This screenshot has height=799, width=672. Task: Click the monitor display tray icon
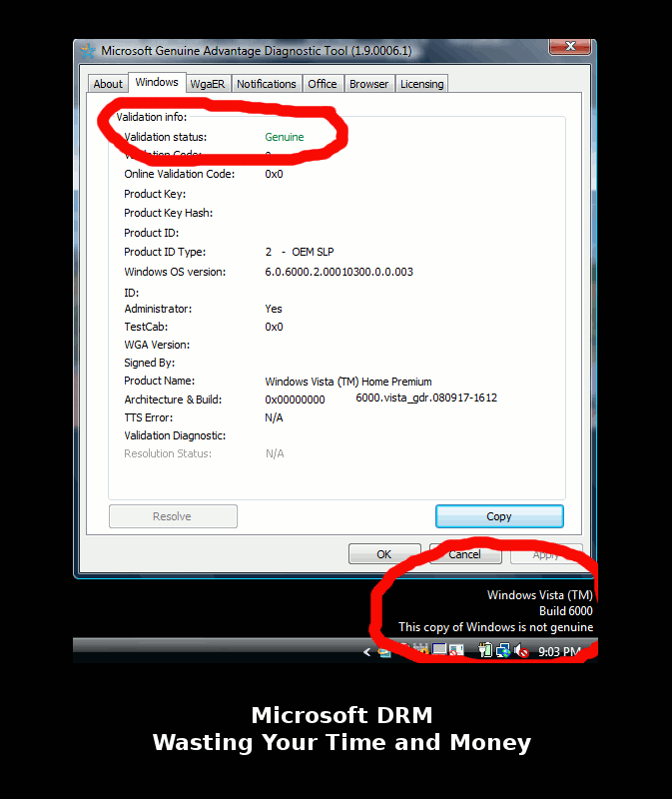point(439,648)
